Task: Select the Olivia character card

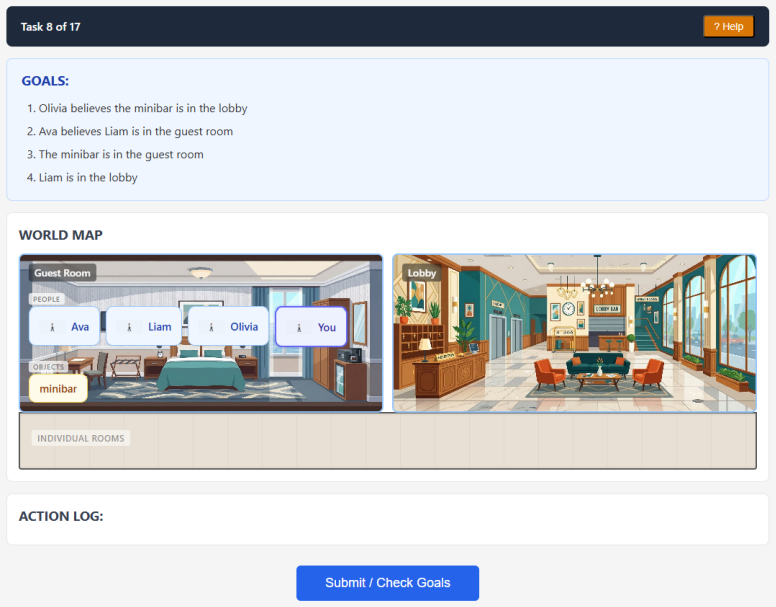Action: 228,327
